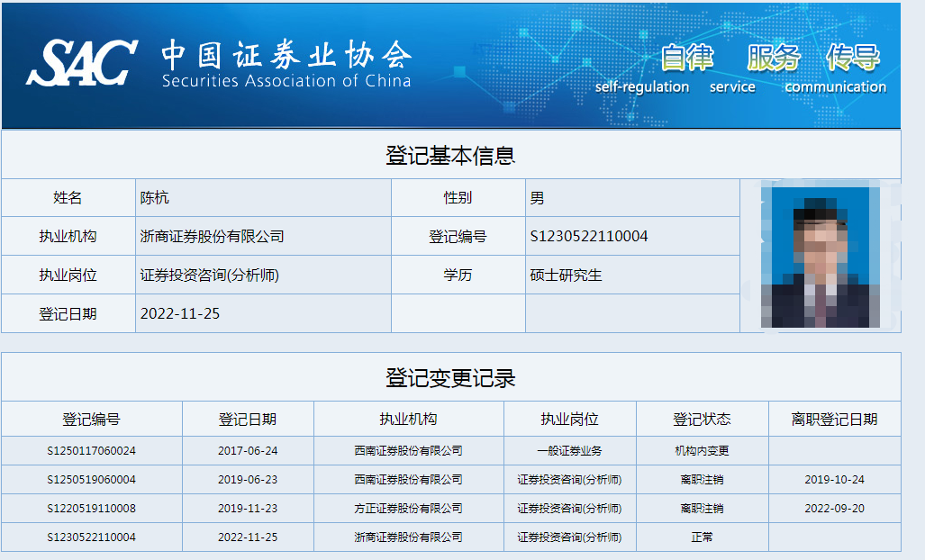The image size is (925, 560).
Task: Select 证券投资咨询(分析师) in basic info
Action: click(x=210, y=275)
